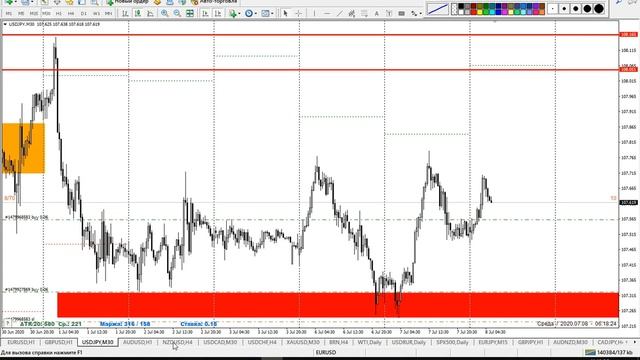Image resolution: width=640 pixels, height=360 pixels.
Task: Draw a trendline tool
Action: pyautogui.click(x=340, y=13)
